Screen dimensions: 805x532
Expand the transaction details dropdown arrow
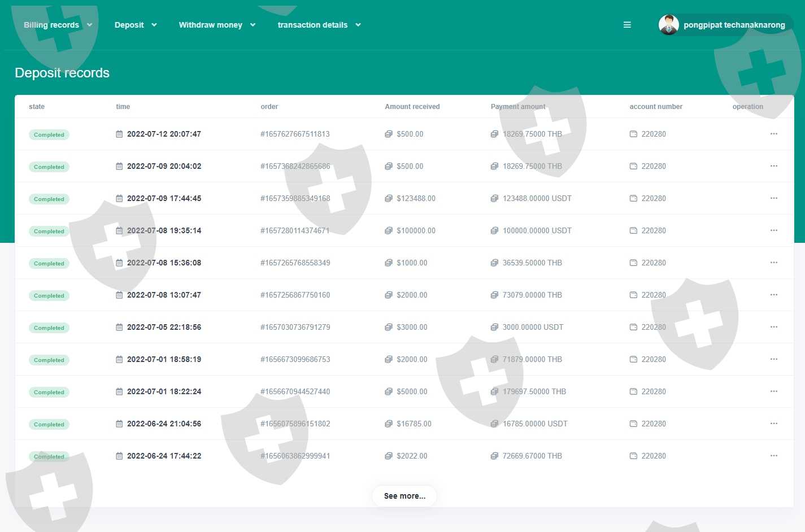(358, 25)
